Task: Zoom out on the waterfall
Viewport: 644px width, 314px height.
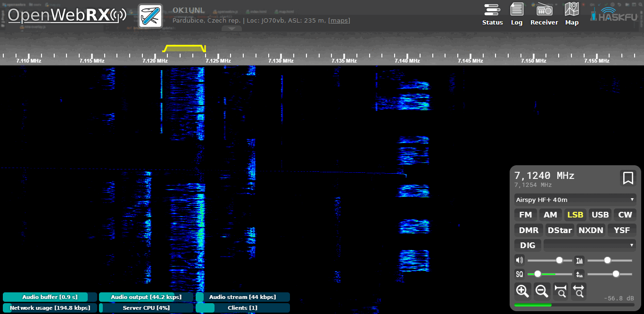Action: [542, 291]
